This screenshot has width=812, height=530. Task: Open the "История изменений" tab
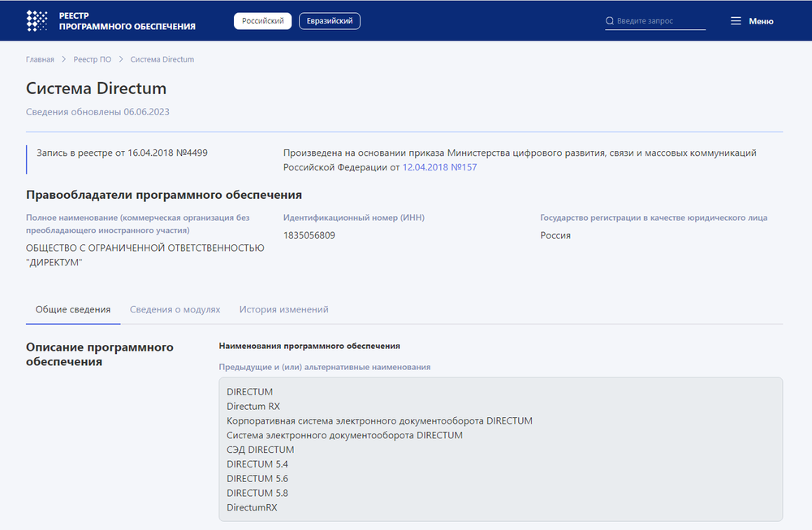click(283, 309)
